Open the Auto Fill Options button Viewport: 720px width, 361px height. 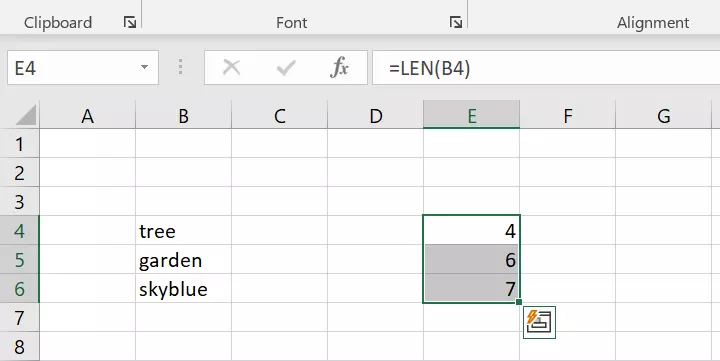[x=539, y=322]
